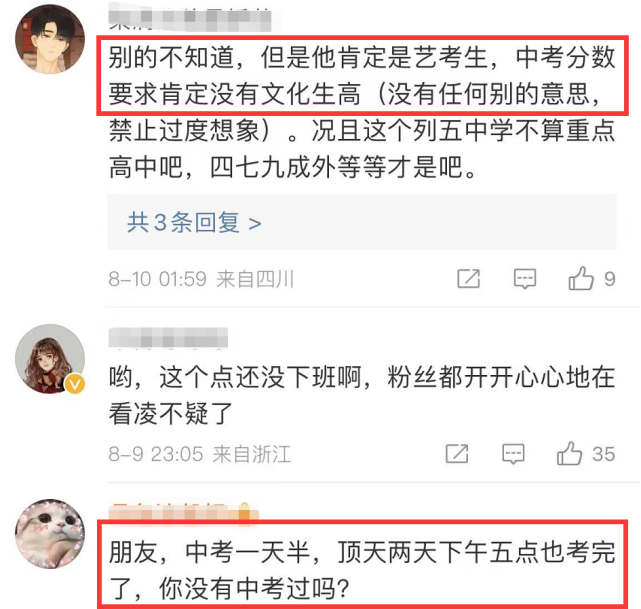641x609 pixels.
Task: Select the comment about 中考一天半
Action: pyautogui.click(x=362, y=570)
